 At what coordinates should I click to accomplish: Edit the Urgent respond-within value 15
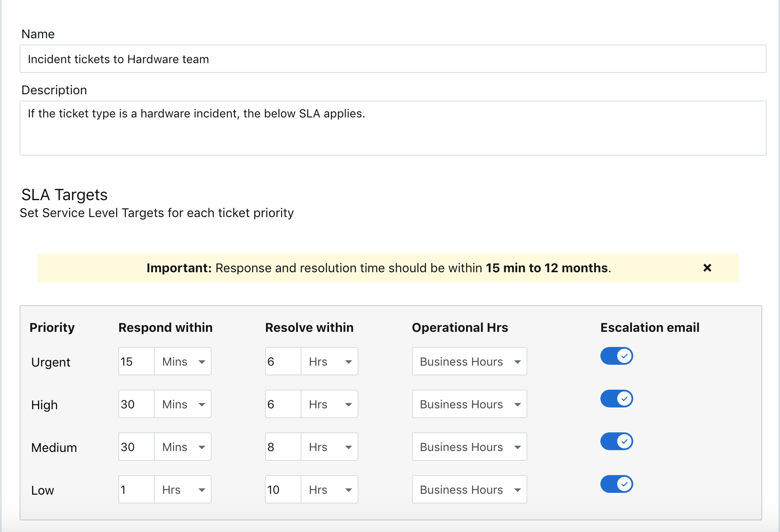pyautogui.click(x=137, y=361)
